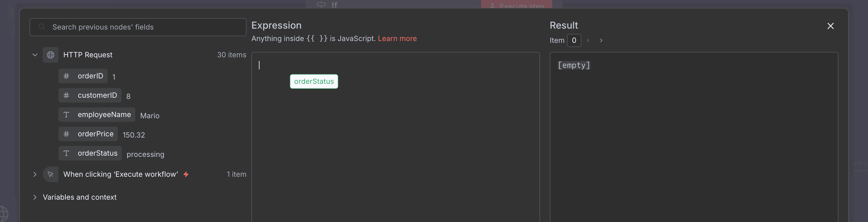Click the '1 item' count label
868x222 pixels.
[x=236, y=174]
